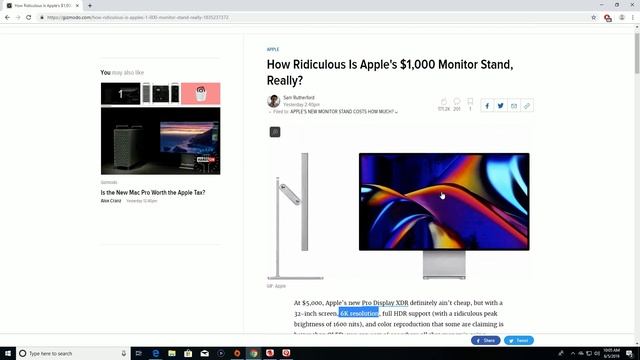640x360 pixels.
Task: Select the How Ridiculous Is Apple's tab
Action: [43, 6]
